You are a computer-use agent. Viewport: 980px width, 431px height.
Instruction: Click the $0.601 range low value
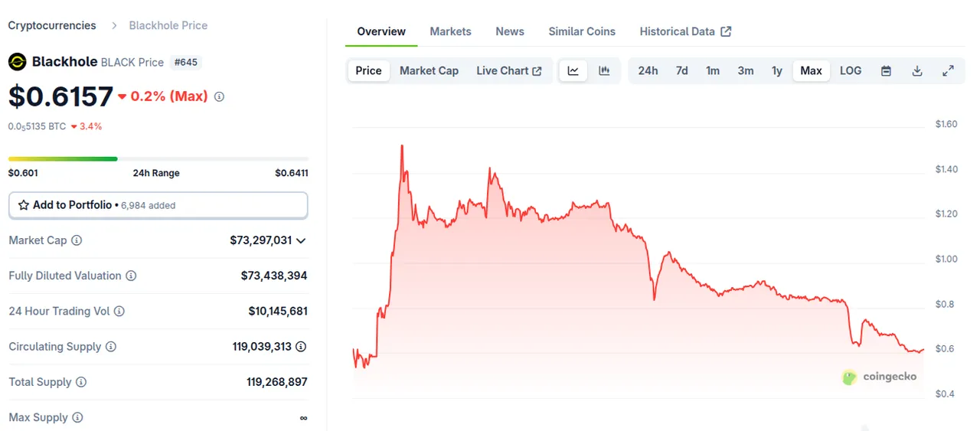[23, 173]
